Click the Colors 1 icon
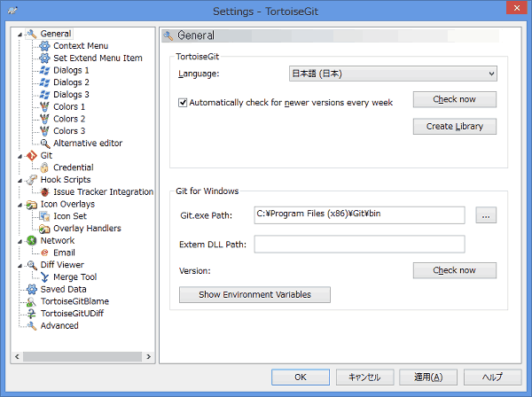The width and height of the screenshot is (532, 397). [x=44, y=107]
